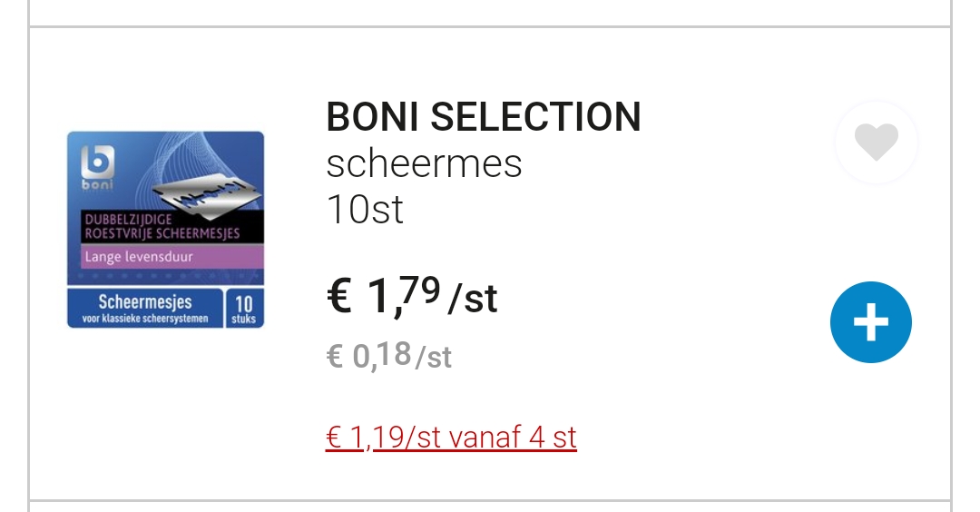Click "Dubbelzijdige roestvrije scheermesjes" text on package
The height and width of the screenshot is (512, 980).
[162, 226]
